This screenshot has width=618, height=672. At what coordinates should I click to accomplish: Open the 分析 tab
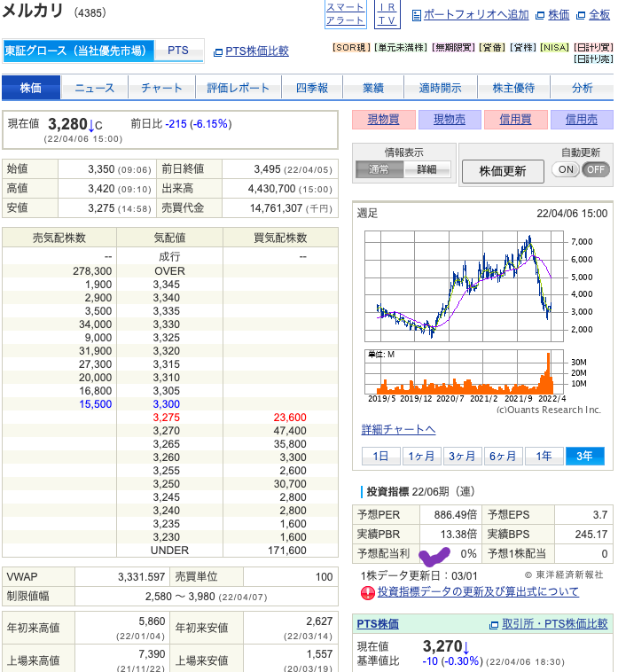[x=582, y=88]
